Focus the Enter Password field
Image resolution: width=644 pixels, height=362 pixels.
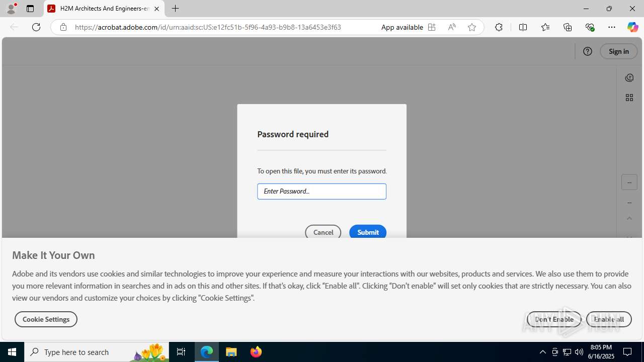coord(321,192)
